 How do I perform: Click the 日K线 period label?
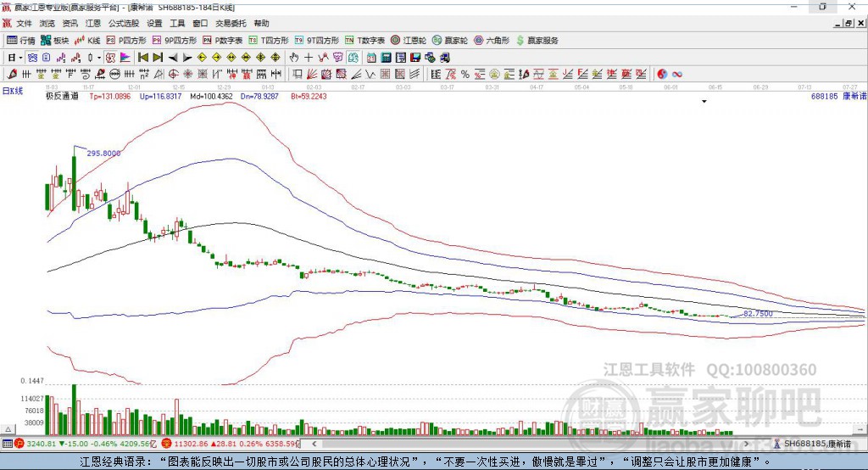13,91
